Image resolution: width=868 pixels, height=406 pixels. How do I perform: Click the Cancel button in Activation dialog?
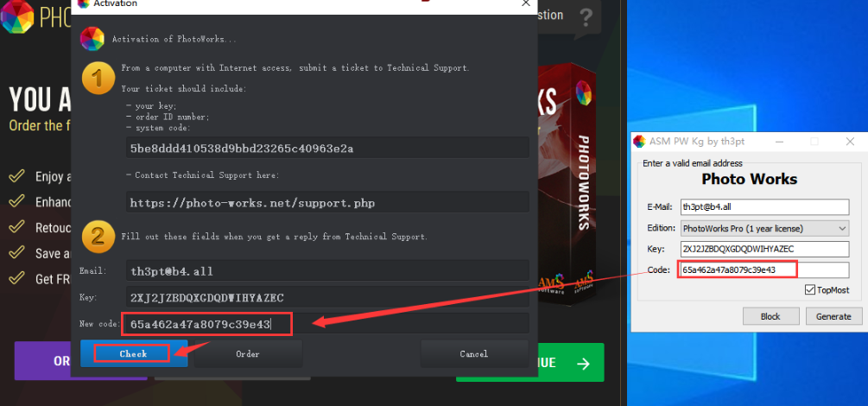pos(473,353)
